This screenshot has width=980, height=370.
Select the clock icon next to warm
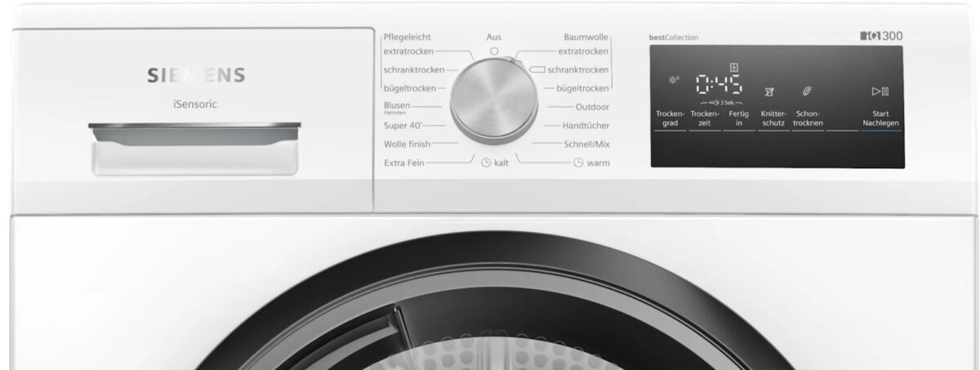(x=578, y=163)
